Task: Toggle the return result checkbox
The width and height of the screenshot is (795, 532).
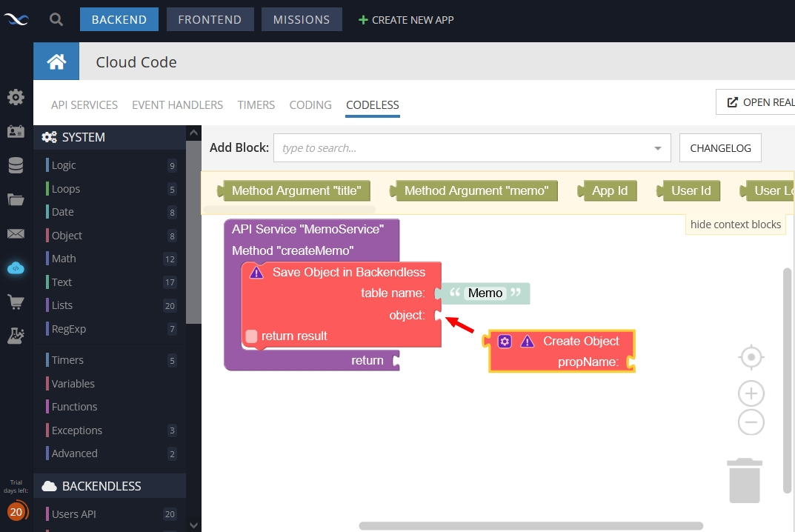Action: tap(251, 336)
